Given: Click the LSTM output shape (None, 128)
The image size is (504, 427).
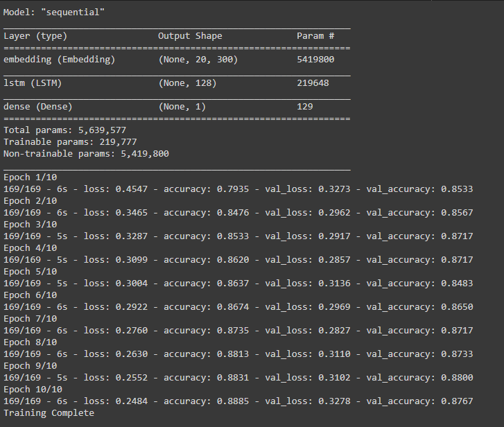Looking at the screenshot, I should pyautogui.click(x=187, y=83).
